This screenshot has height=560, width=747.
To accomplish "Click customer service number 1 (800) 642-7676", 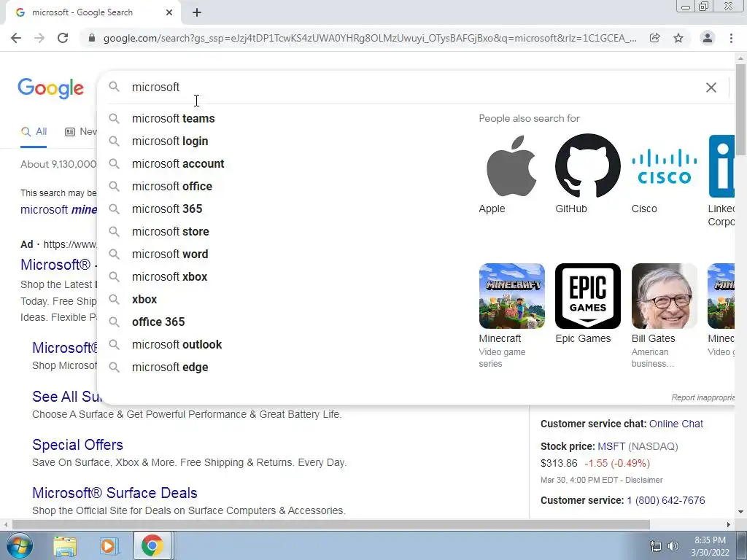I will pos(666,500).
